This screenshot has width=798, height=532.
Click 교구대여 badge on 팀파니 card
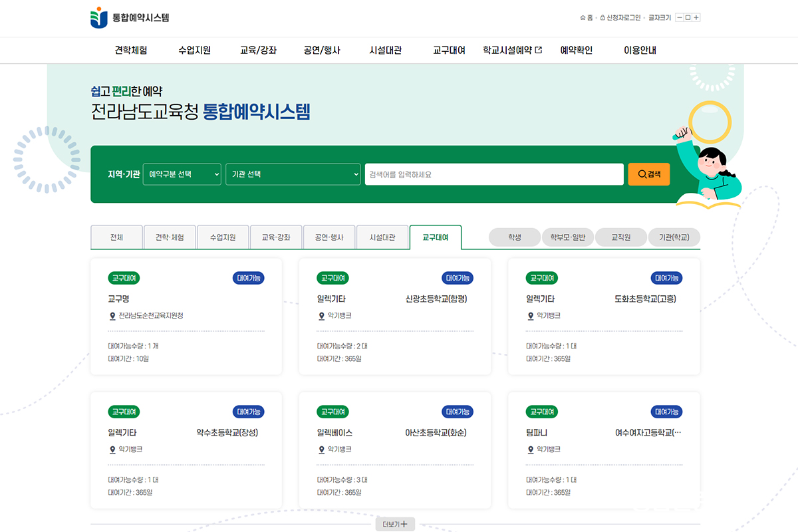point(542,412)
